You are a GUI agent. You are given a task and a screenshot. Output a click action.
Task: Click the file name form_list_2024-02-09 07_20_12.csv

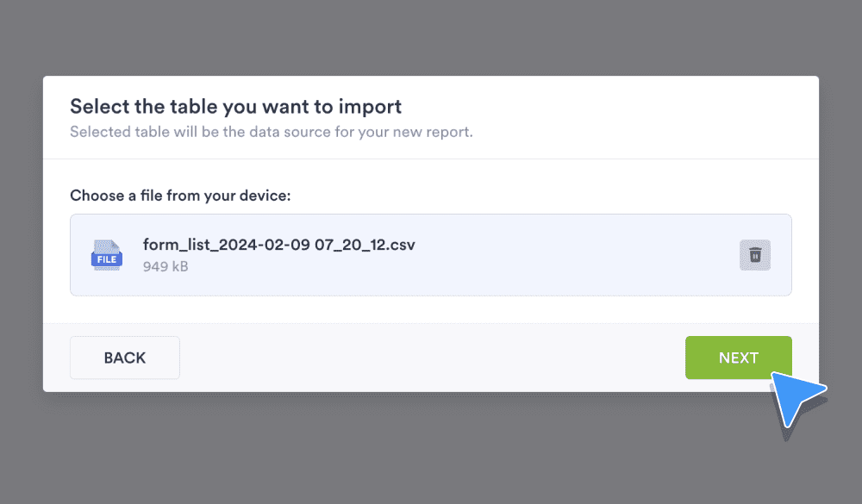click(x=279, y=244)
